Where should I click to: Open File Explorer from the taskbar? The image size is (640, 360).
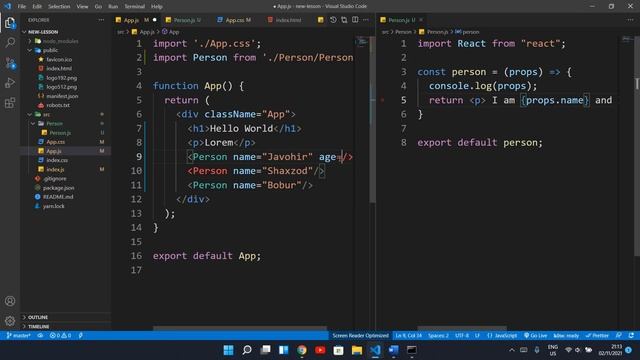tap(357, 350)
